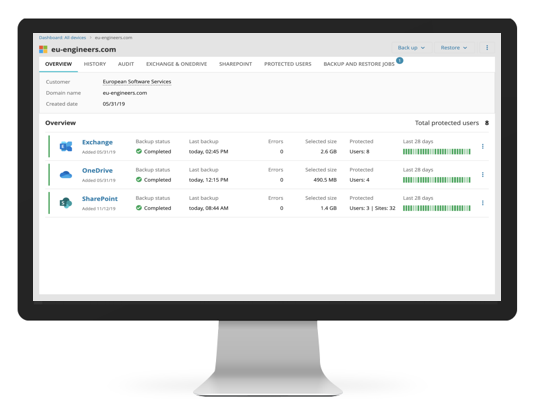Click Users: 3 | Sites: 32 value
This screenshot has height=410, width=533.
[372, 208]
